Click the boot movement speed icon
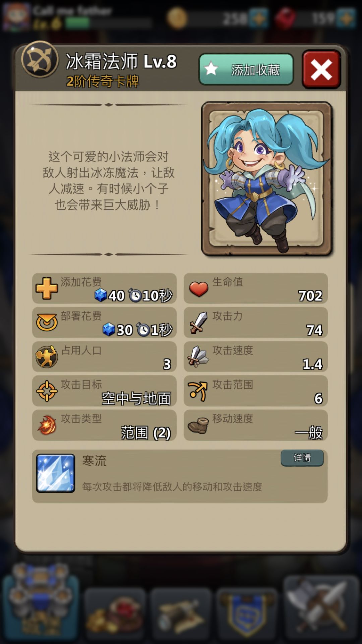This screenshot has height=644, width=362. (198, 425)
